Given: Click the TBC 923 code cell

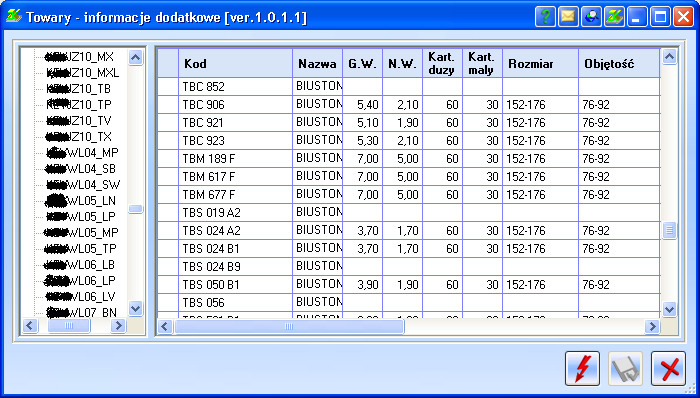Looking at the screenshot, I should pyautogui.click(x=235, y=141).
